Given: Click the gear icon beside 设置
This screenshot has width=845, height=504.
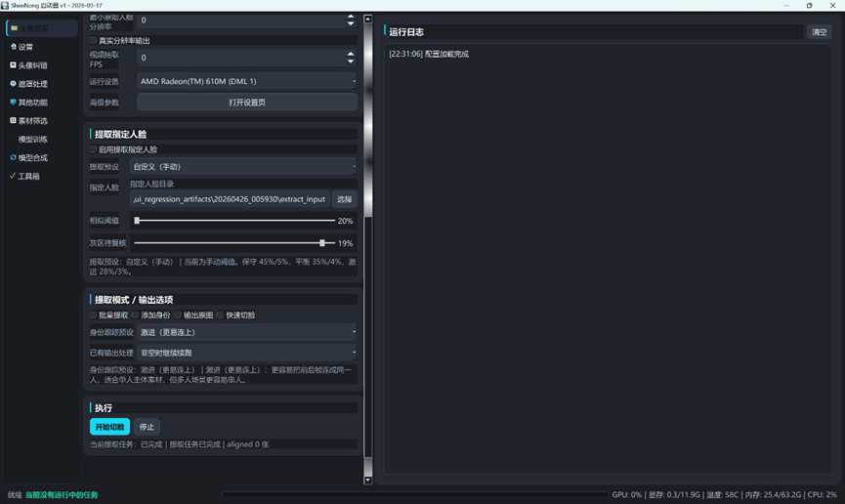Looking at the screenshot, I should pyautogui.click(x=14, y=46).
